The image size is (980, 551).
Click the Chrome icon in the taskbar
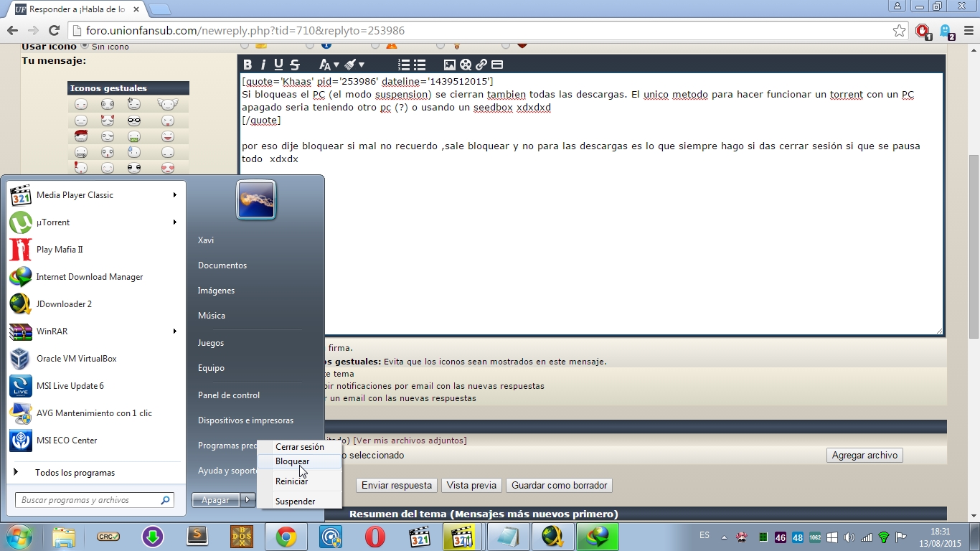click(x=286, y=537)
